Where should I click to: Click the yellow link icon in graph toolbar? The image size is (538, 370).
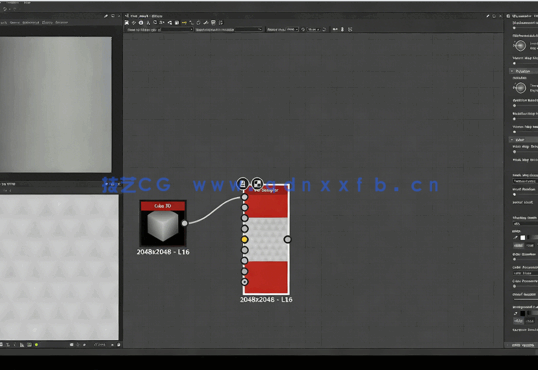click(x=184, y=23)
